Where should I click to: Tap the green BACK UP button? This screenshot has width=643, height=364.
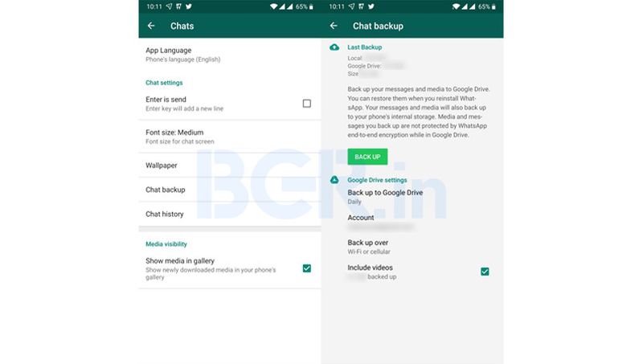[x=367, y=157]
